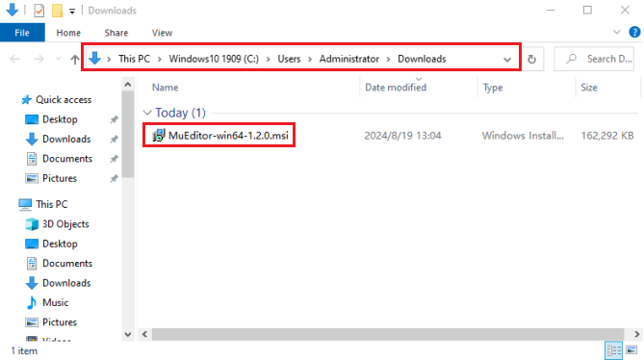Click the blue download arrow title bar icon
The width and height of the screenshot is (644, 360).
pos(13,10)
